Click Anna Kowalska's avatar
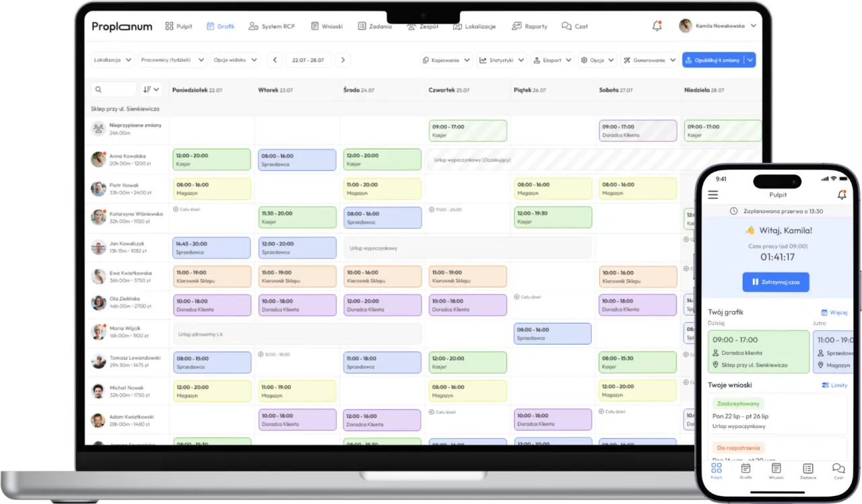862x504 pixels. (x=98, y=159)
